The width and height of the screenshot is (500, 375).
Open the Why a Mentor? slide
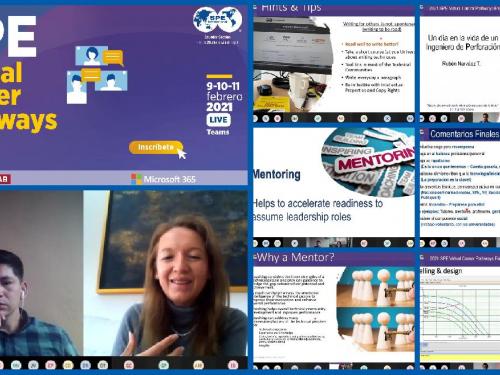[334, 311]
